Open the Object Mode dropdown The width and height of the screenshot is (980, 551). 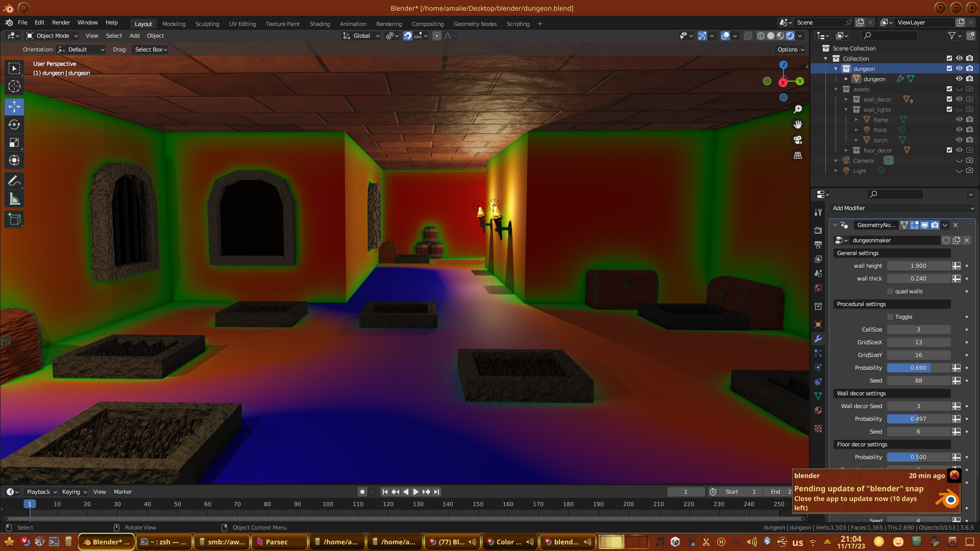click(x=52, y=36)
